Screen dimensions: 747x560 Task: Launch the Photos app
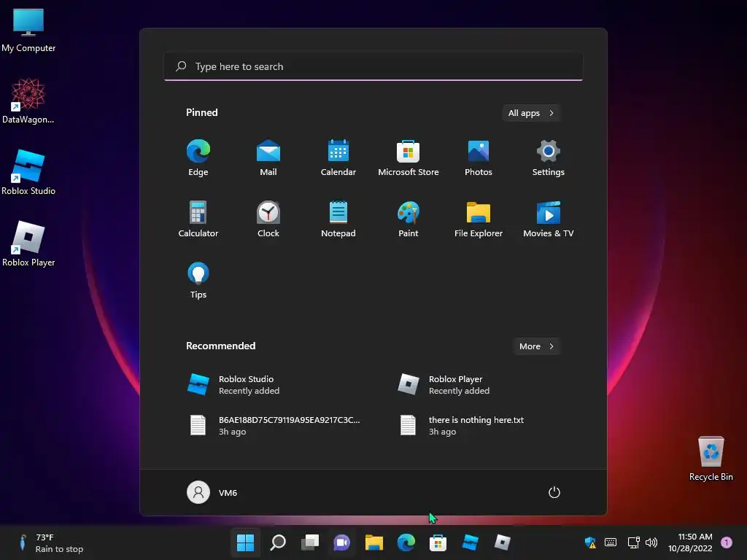(x=479, y=158)
